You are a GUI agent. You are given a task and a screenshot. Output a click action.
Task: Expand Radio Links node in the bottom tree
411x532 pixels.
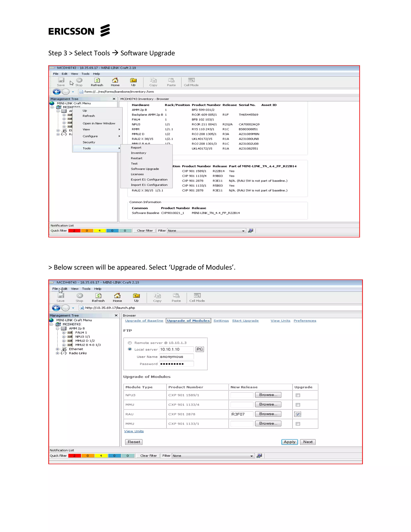pos(57,353)
